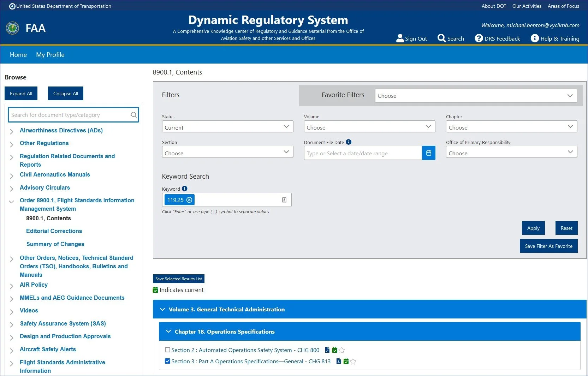588x376 pixels.
Task: Click the calendar icon beside Document File Date
Action: (x=428, y=153)
